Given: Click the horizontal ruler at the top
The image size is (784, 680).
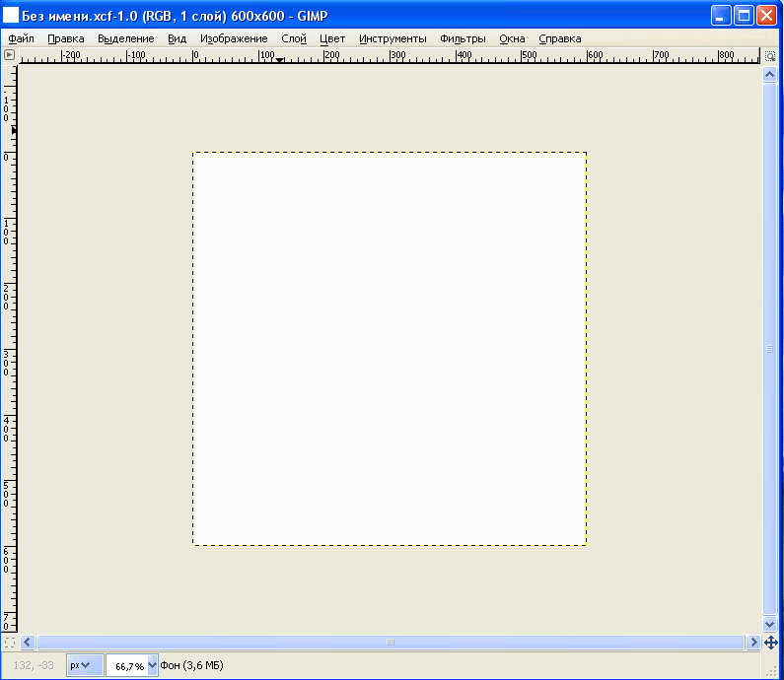Looking at the screenshot, I should pyautogui.click(x=389, y=56).
